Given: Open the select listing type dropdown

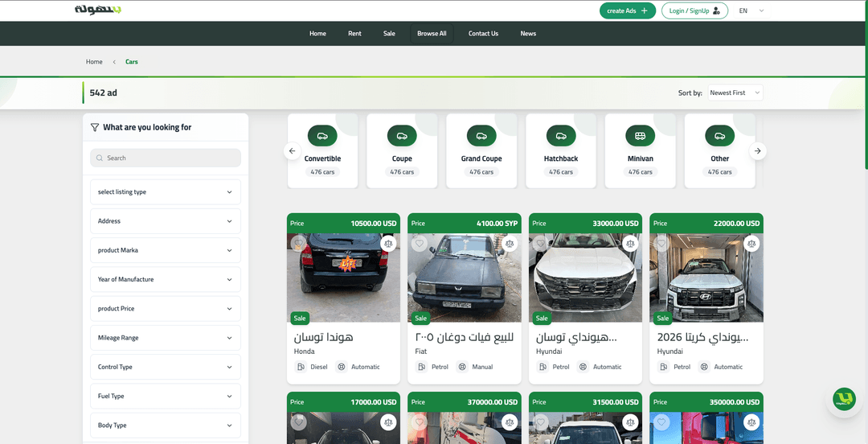Looking at the screenshot, I should pyautogui.click(x=166, y=191).
